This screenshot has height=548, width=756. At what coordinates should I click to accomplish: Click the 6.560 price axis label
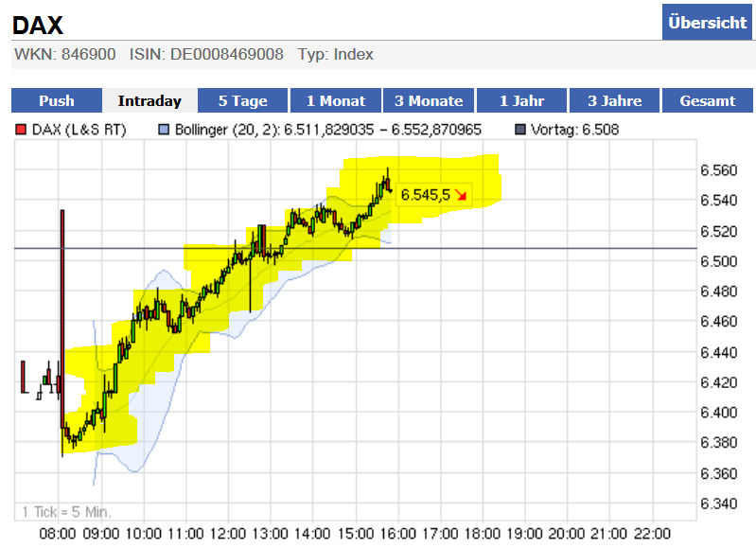point(719,170)
